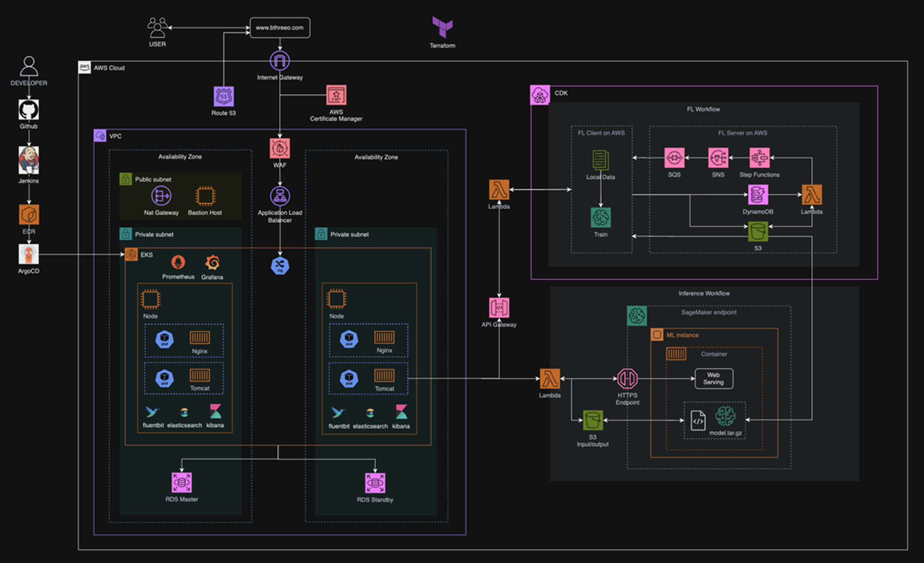The width and height of the screenshot is (924, 563).
Task: Select the DynamoDB icon
Action: [758, 195]
